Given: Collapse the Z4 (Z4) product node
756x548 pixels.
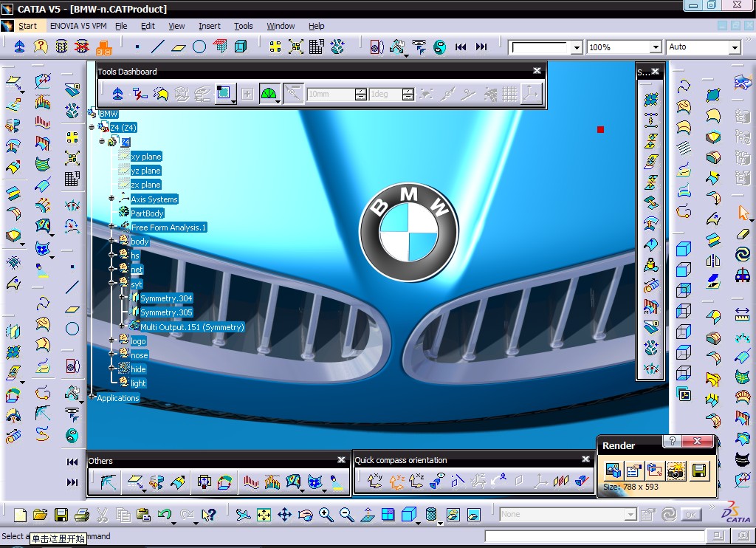Looking at the screenshot, I should click(x=92, y=127).
